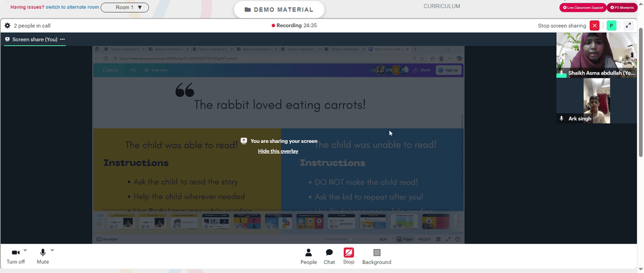
Task: Click the page vertical scrollbar
Action: (x=641, y=92)
